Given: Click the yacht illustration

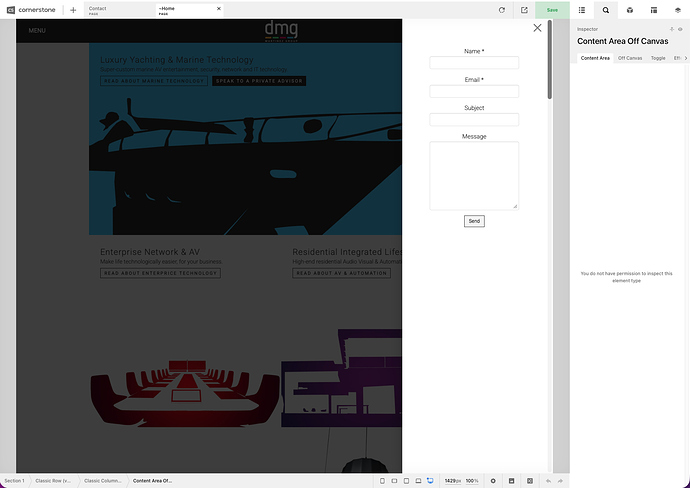Looking at the screenshot, I should 245,166.
